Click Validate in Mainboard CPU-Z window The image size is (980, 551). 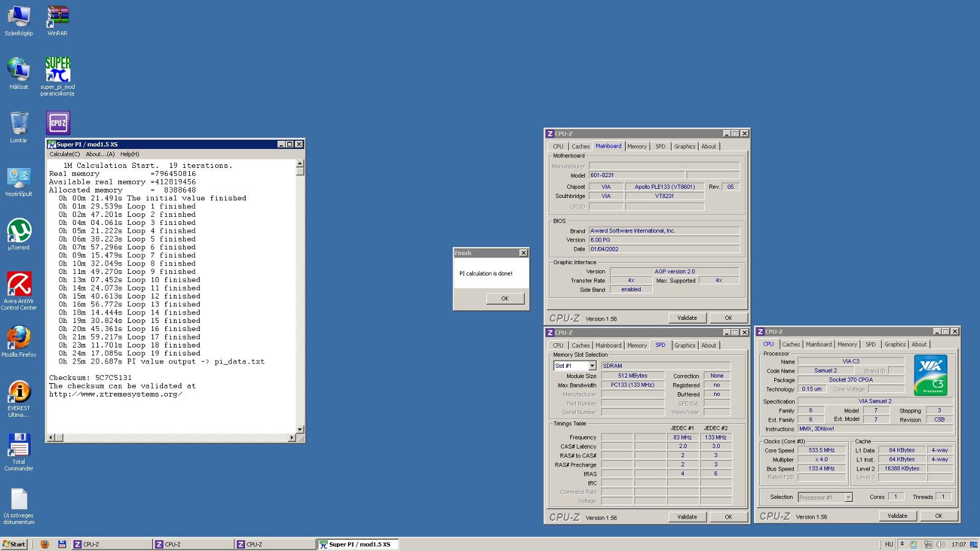pyautogui.click(x=687, y=318)
